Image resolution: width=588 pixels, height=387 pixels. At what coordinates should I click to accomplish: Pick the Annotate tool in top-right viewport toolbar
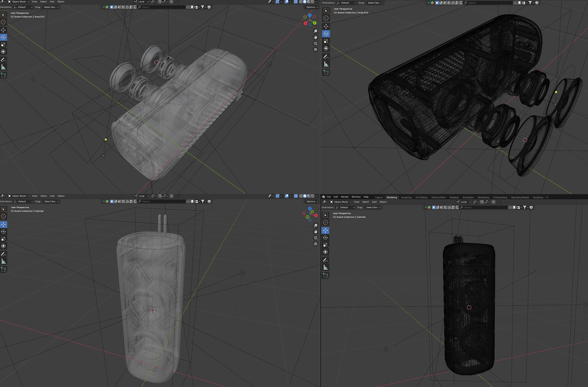point(326,57)
